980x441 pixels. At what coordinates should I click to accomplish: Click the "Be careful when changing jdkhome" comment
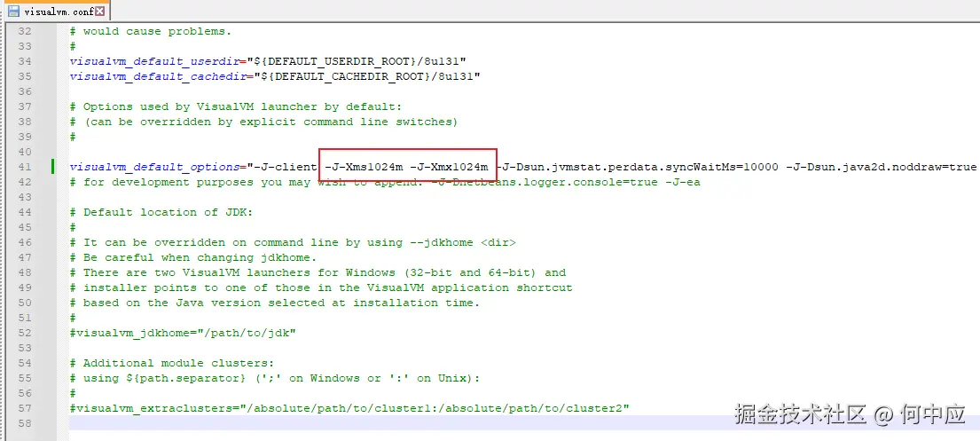(193, 257)
